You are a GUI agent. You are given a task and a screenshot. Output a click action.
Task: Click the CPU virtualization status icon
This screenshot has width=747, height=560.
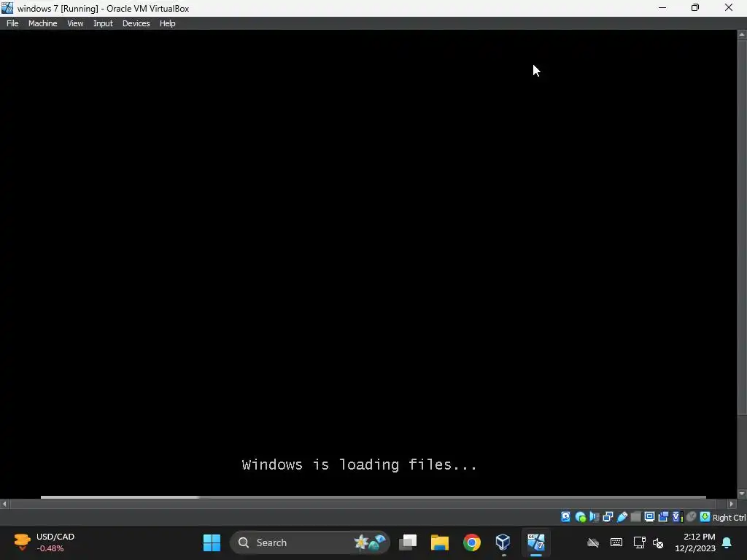[677, 517]
